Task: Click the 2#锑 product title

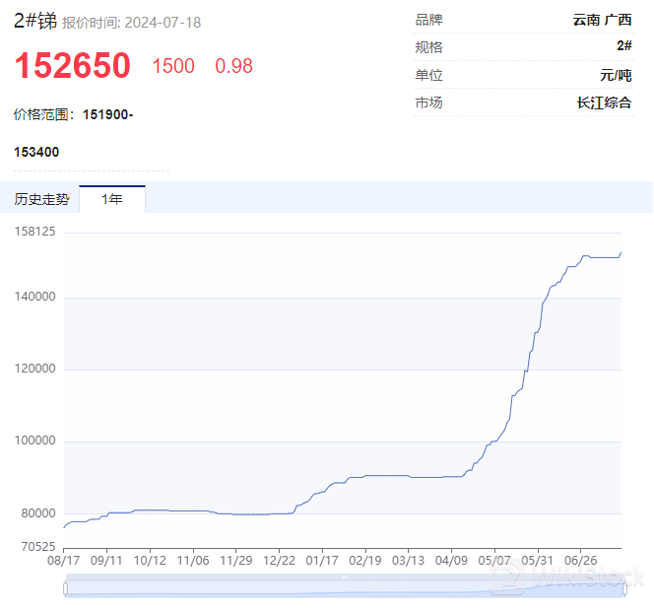Action: pyautogui.click(x=35, y=21)
